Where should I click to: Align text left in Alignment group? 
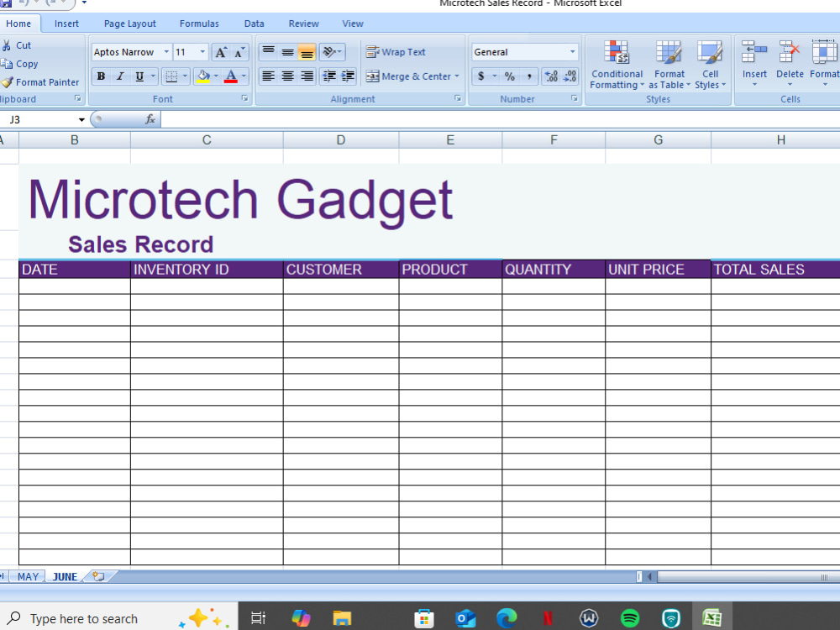point(269,76)
